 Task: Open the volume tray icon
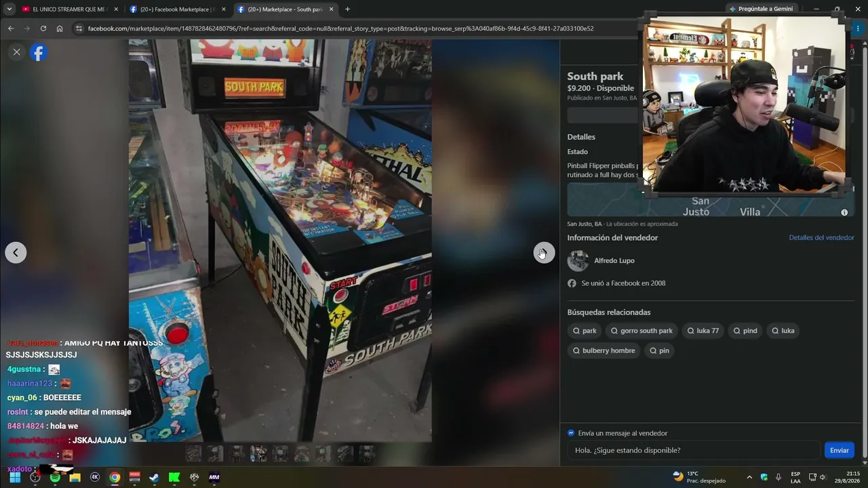pos(823,477)
